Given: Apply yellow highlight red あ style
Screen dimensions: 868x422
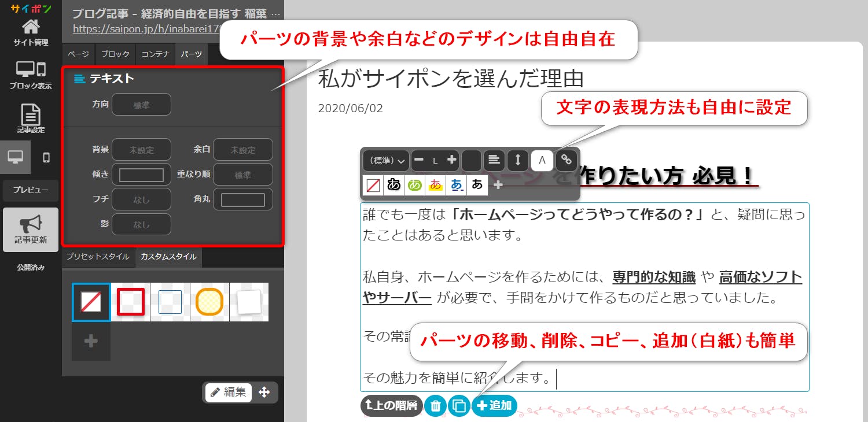Looking at the screenshot, I should click(x=436, y=185).
